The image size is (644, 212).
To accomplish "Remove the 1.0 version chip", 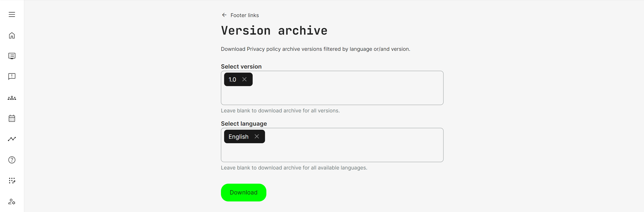I will [x=244, y=79].
